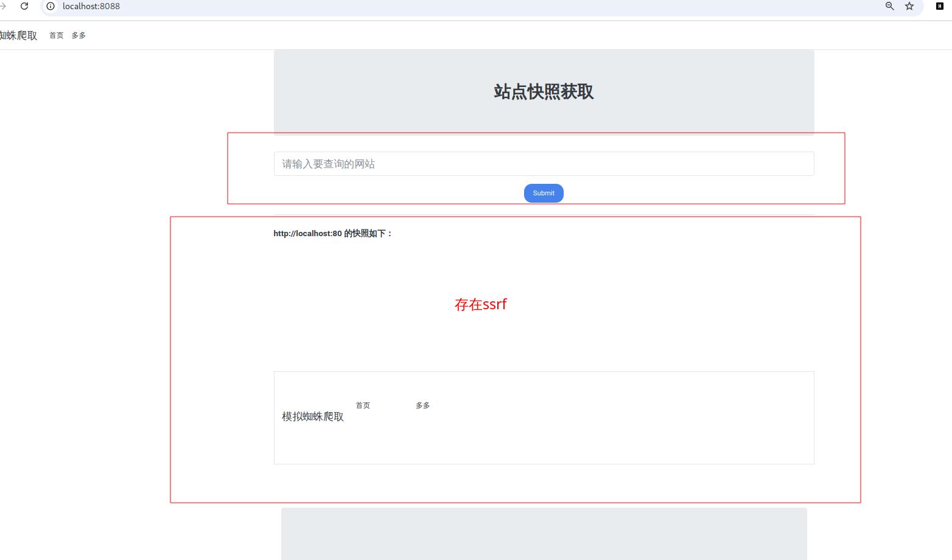This screenshot has width=952, height=560.
Task: Click the browser forward arrow
Action: [x=3, y=6]
